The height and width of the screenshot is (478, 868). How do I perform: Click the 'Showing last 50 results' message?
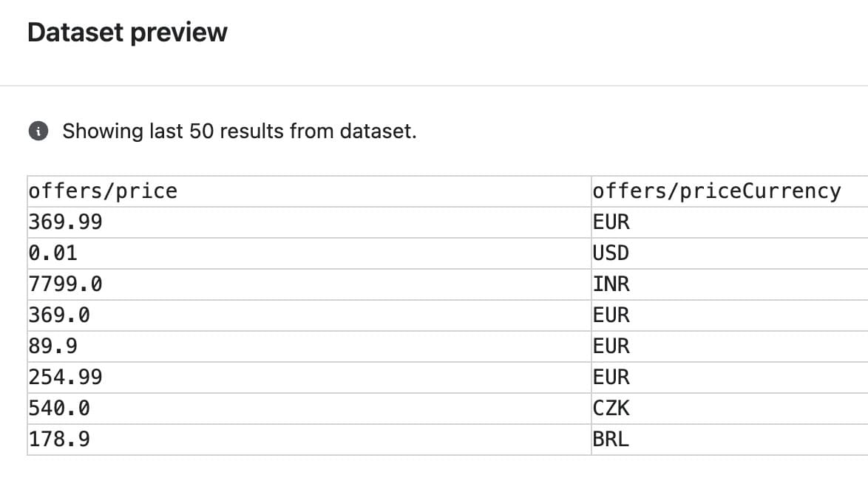(239, 132)
